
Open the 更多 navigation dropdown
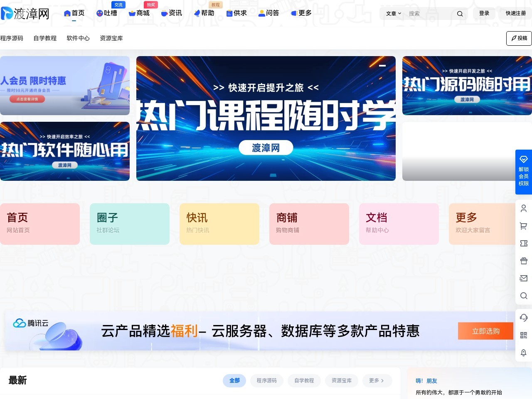tap(300, 13)
